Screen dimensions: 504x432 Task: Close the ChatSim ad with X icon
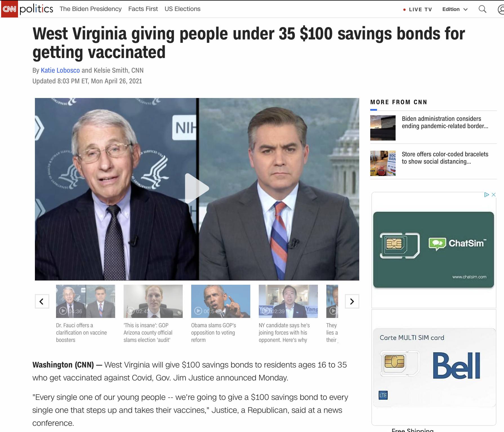(494, 195)
